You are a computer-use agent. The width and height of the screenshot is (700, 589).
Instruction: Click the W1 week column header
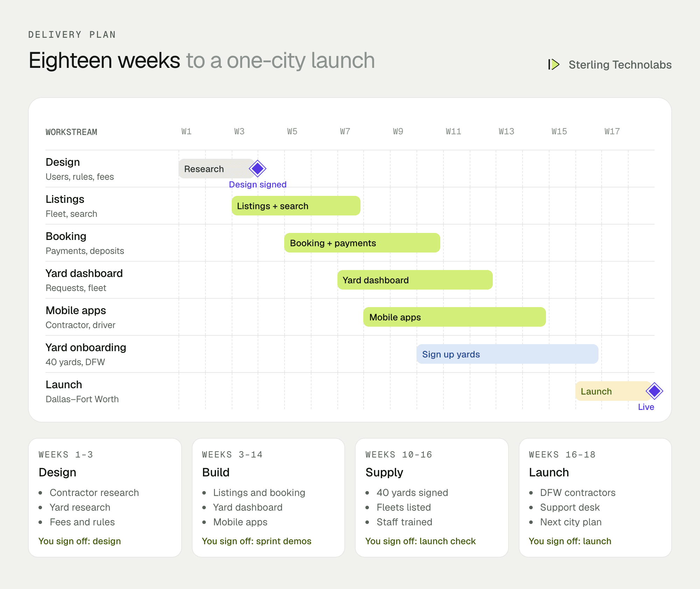pos(186,132)
